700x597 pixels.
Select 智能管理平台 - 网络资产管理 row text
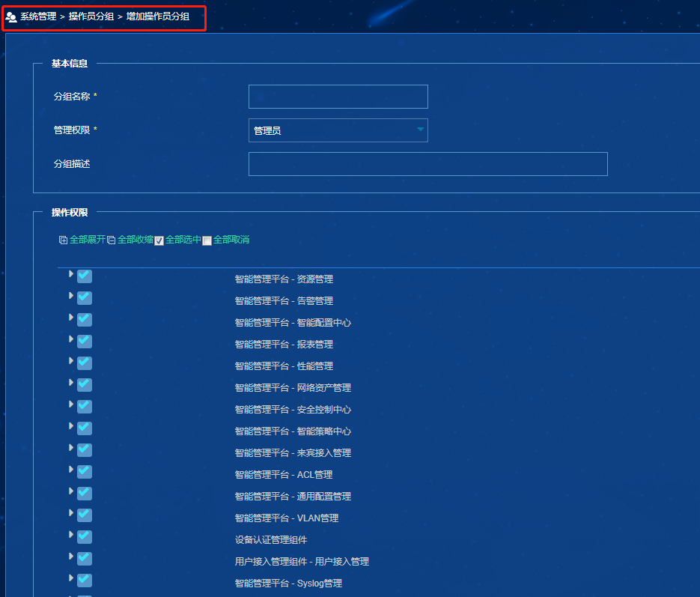(x=293, y=388)
